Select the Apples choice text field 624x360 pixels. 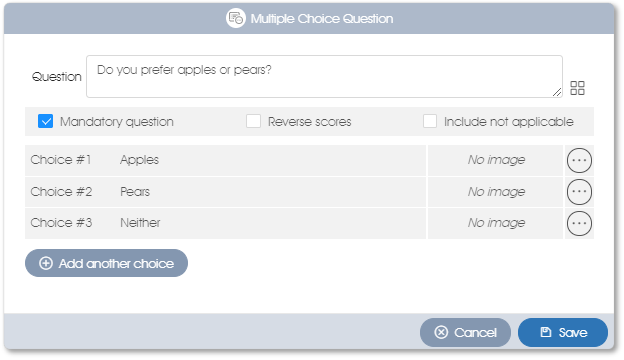pyautogui.click(x=271, y=160)
